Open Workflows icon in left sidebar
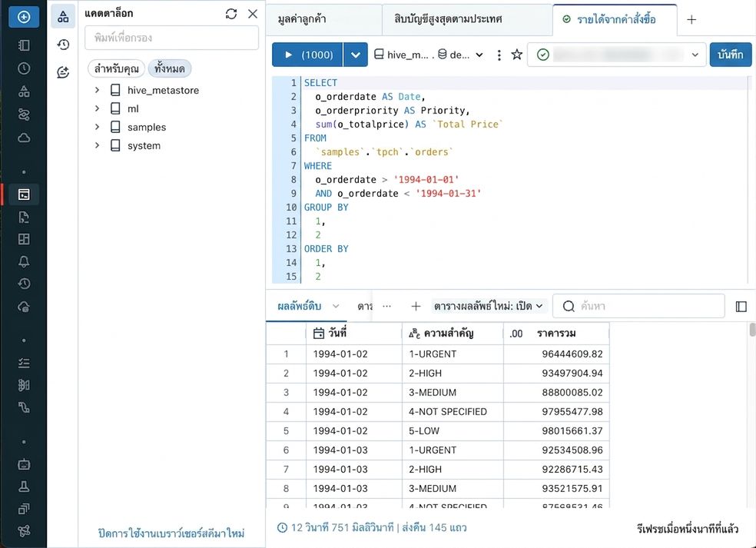This screenshot has width=756, height=548. (x=24, y=115)
